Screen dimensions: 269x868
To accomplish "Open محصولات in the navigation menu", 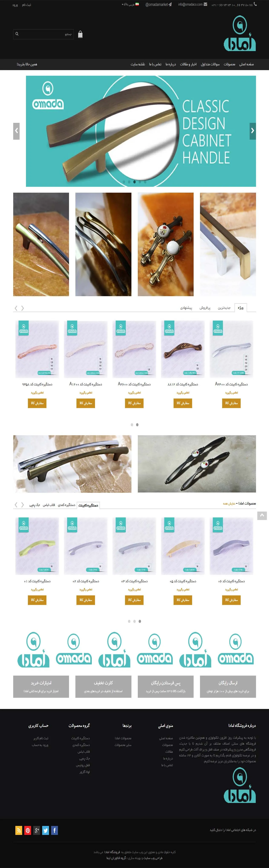I will [229, 64].
